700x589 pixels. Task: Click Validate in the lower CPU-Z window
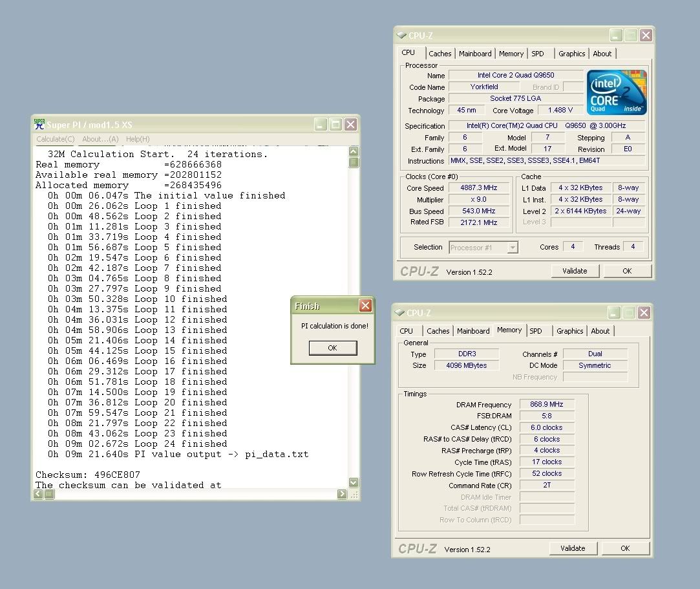573,548
